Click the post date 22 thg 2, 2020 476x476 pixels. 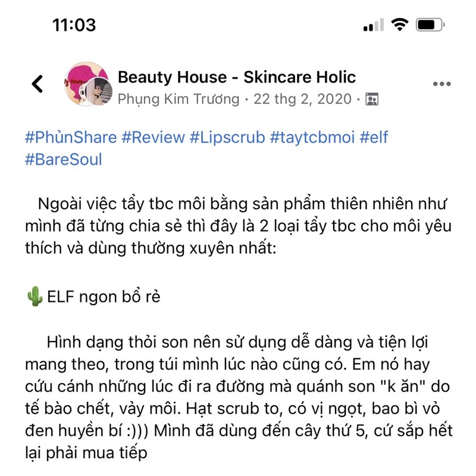(x=302, y=99)
